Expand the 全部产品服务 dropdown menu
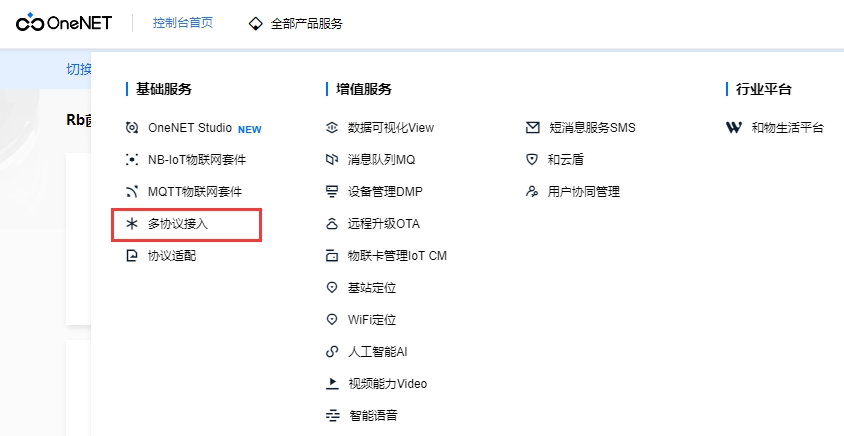The width and height of the screenshot is (844, 436). pos(296,24)
